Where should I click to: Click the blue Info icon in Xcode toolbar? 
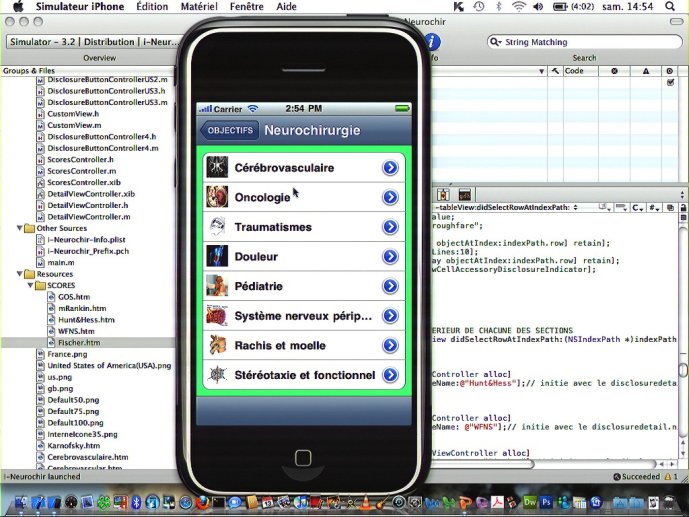pos(432,42)
